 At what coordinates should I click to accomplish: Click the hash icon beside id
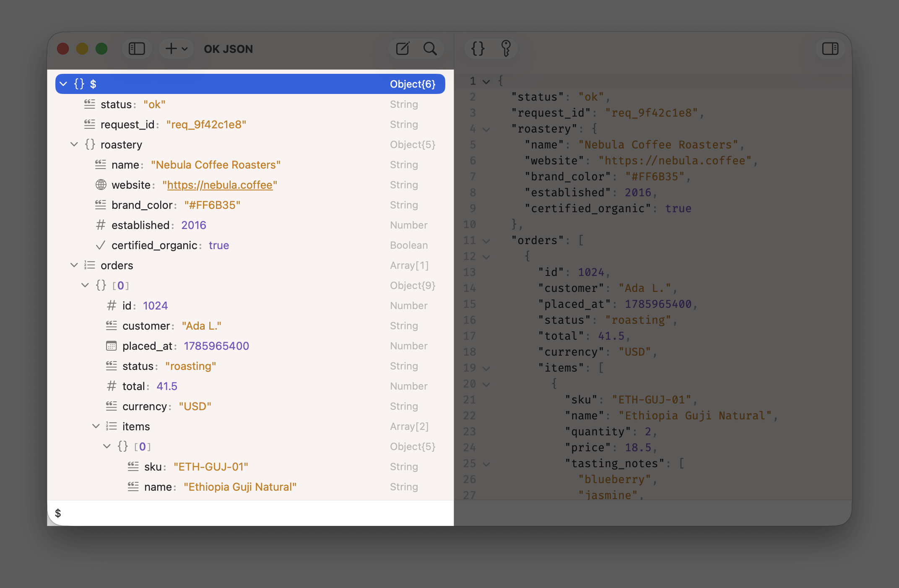pyautogui.click(x=112, y=305)
